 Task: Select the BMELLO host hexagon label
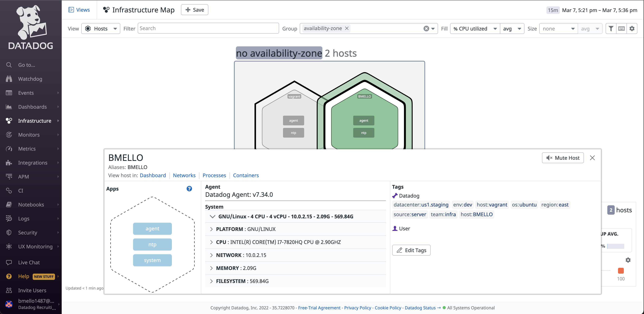click(364, 96)
